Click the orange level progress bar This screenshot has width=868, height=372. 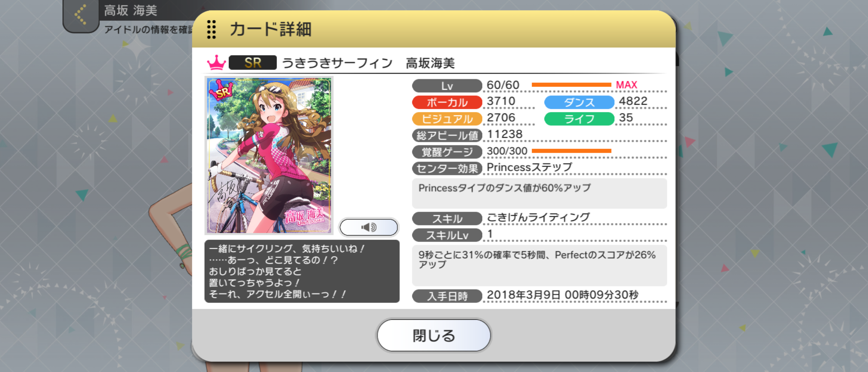(x=571, y=85)
